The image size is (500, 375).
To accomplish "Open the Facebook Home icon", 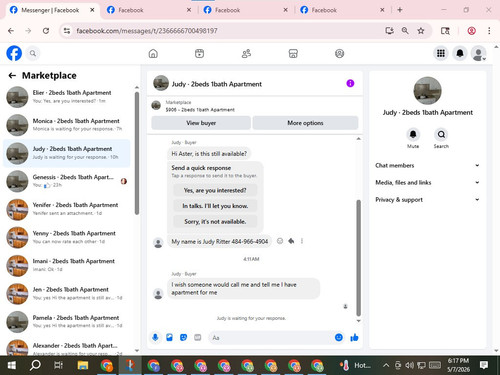I will pos(153,53).
